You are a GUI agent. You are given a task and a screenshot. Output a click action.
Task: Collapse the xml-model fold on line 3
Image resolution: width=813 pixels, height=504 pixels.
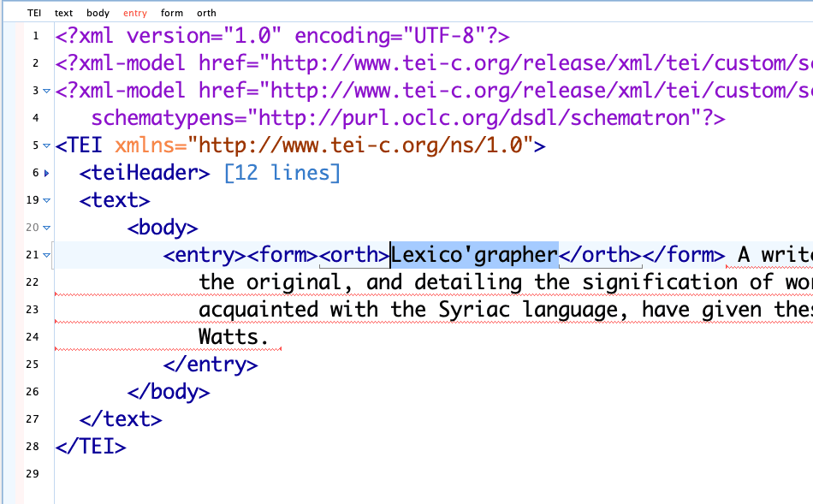click(46, 91)
